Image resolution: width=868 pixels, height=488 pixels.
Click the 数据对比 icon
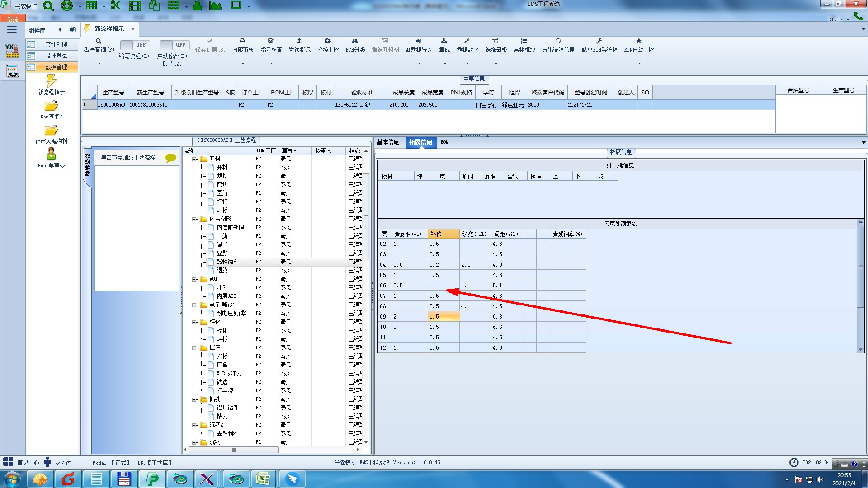coord(467,41)
